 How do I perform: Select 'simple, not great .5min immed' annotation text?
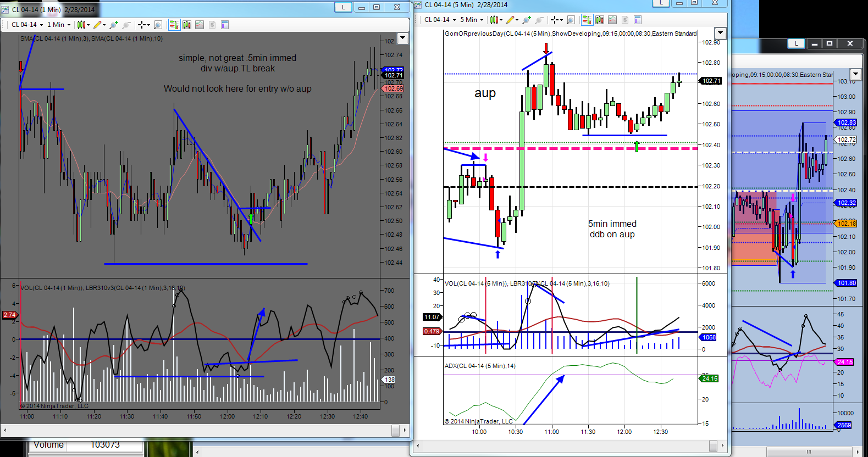(237, 63)
